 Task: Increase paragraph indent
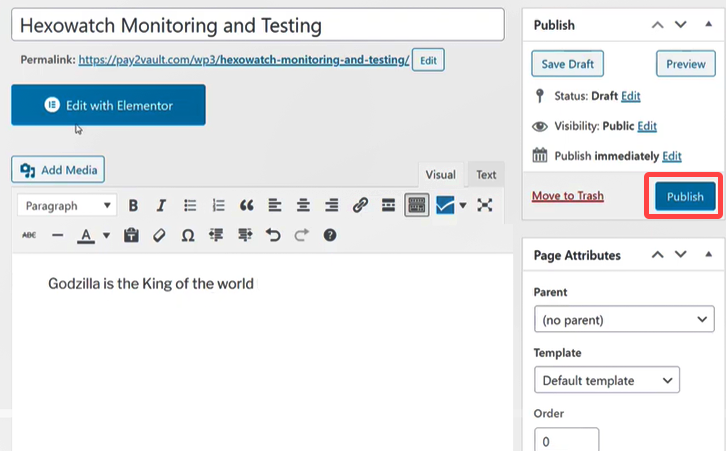(245, 235)
